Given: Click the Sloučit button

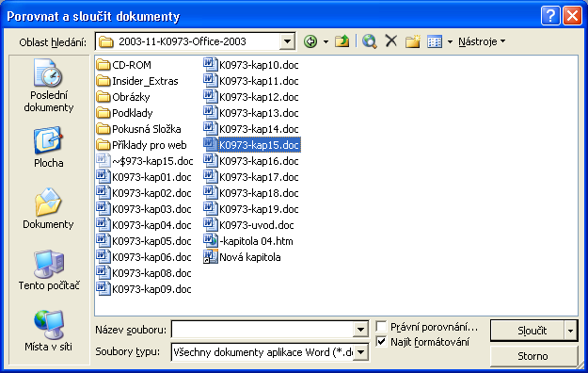Looking at the screenshot, I should click(528, 331).
